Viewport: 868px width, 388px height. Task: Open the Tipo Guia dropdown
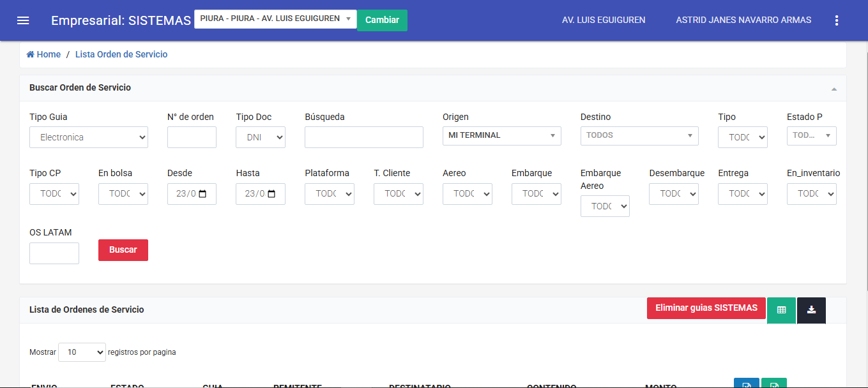point(88,137)
